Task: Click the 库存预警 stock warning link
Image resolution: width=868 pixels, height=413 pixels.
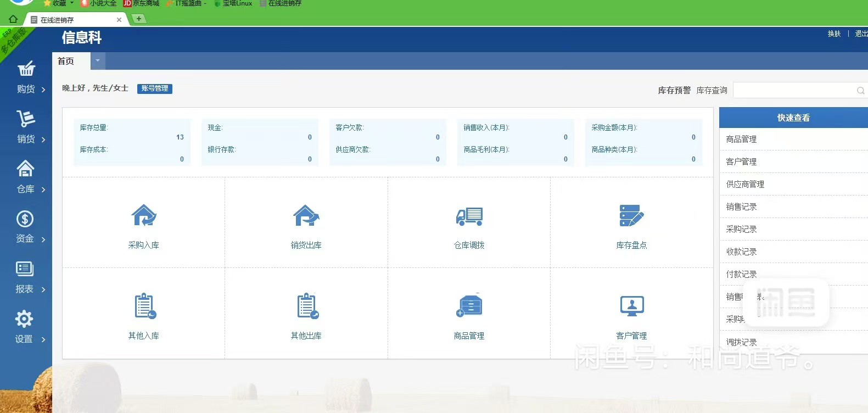Action: [674, 91]
